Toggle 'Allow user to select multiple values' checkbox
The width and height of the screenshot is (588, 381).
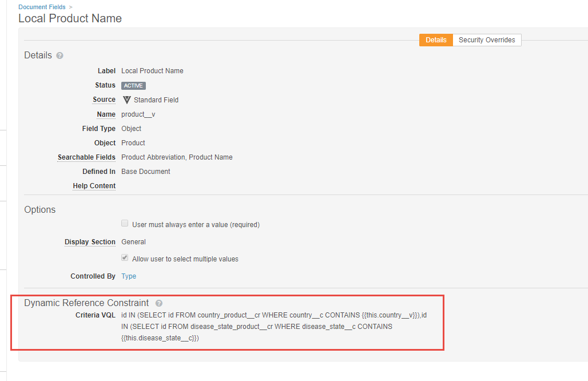pyautogui.click(x=125, y=259)
